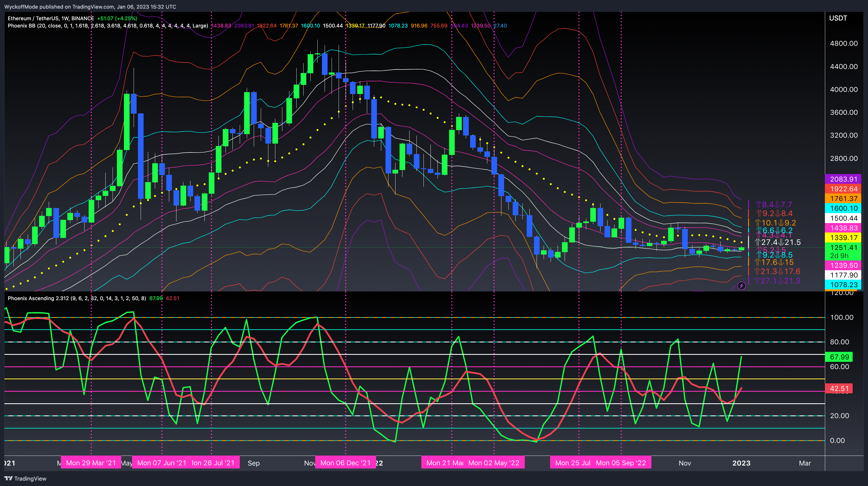Select the 26 Jul '21 date marker
Screen dimensions: 868x486
[x=216, y=463]
